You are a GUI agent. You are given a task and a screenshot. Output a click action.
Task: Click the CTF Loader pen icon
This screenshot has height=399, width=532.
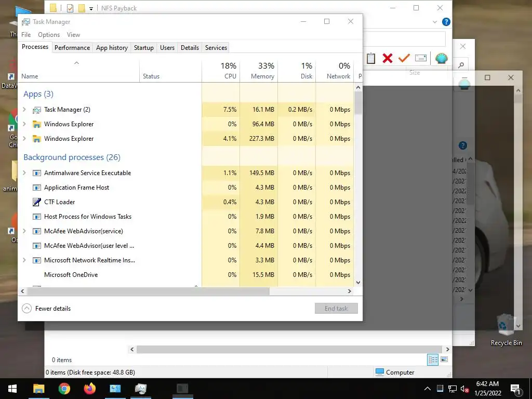pyautogui.click(x=37, y=202)
